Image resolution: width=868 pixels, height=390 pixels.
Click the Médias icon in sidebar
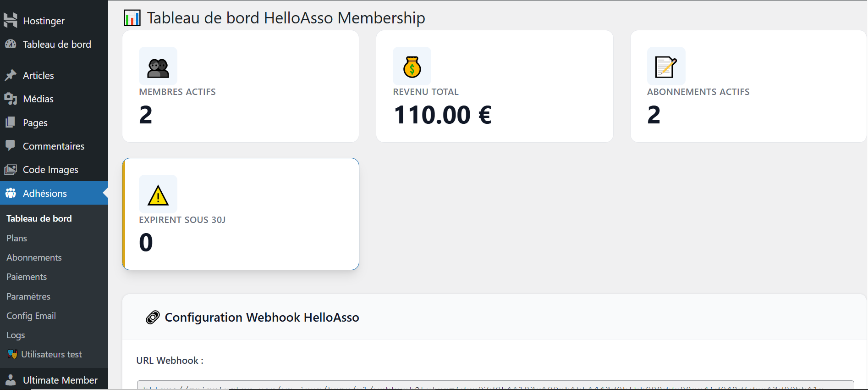coord(11,99)
